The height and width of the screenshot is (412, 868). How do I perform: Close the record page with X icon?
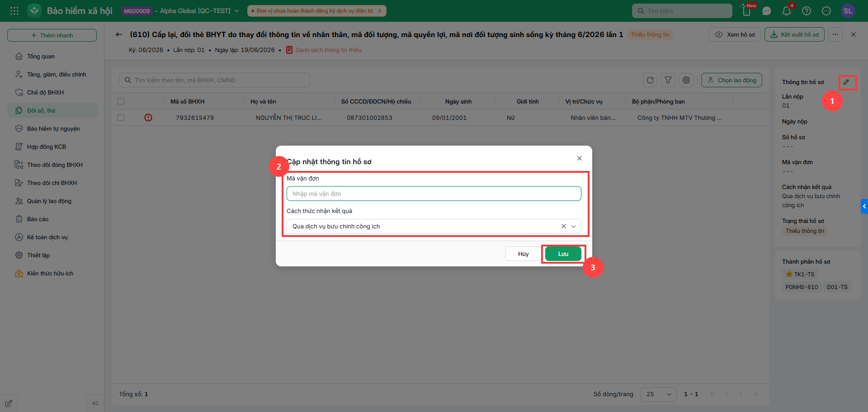854,34
